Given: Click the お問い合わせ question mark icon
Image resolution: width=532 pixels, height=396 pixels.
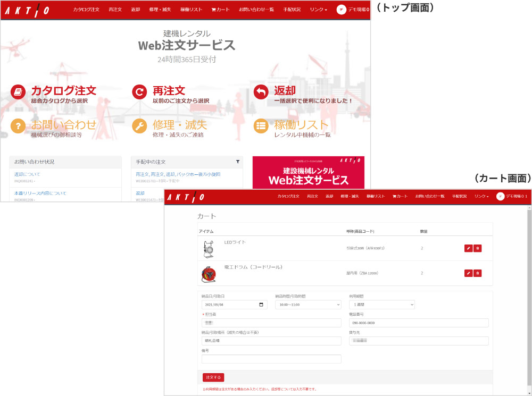Looking at the screenshot, I should [18, 126].
